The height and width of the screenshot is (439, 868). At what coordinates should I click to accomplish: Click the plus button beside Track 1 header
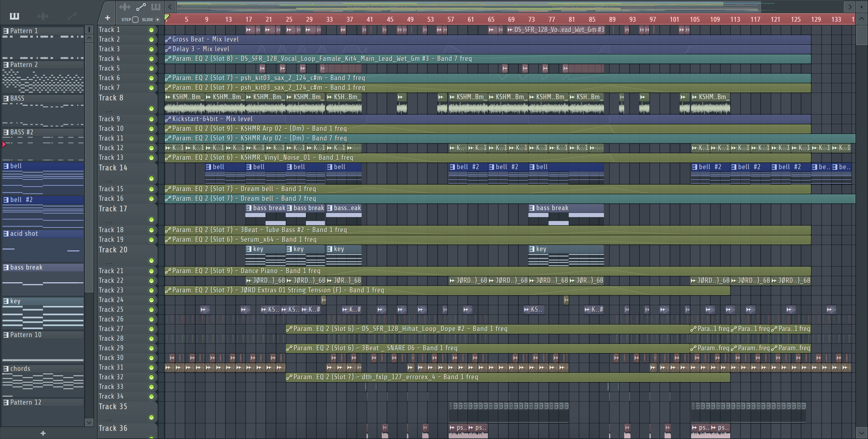108,18
